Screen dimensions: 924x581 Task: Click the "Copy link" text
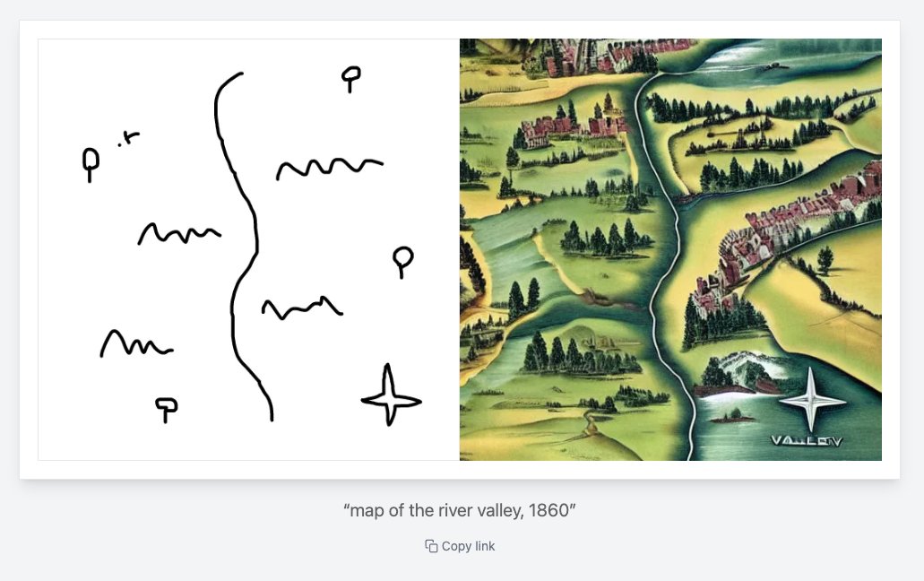(468, 546)
